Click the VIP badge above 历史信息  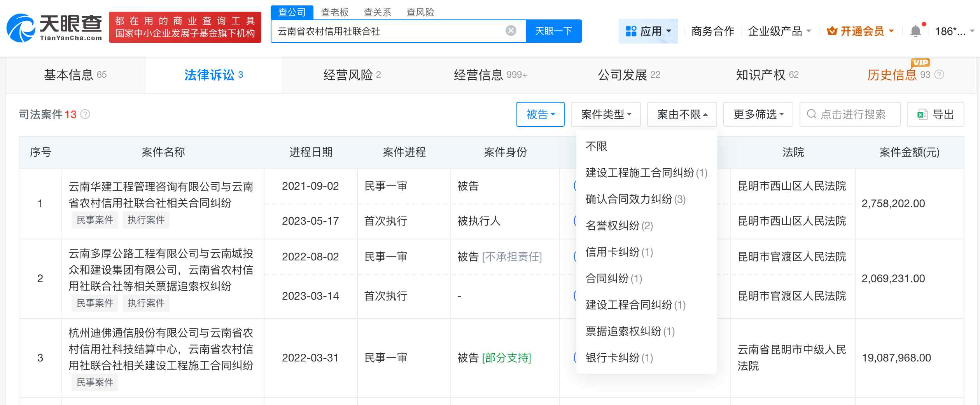pos(920,62)
